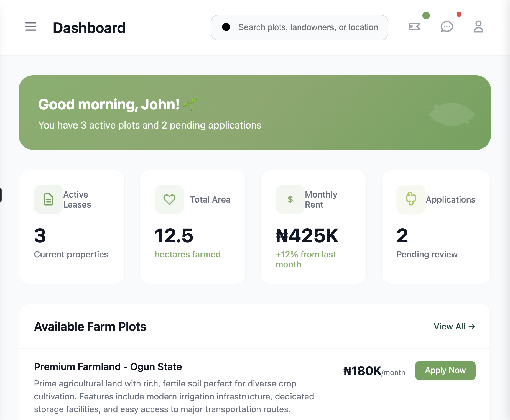The image size is (510, 420).
Task: Open the chat messages icon
Action: tap(447, 27)
